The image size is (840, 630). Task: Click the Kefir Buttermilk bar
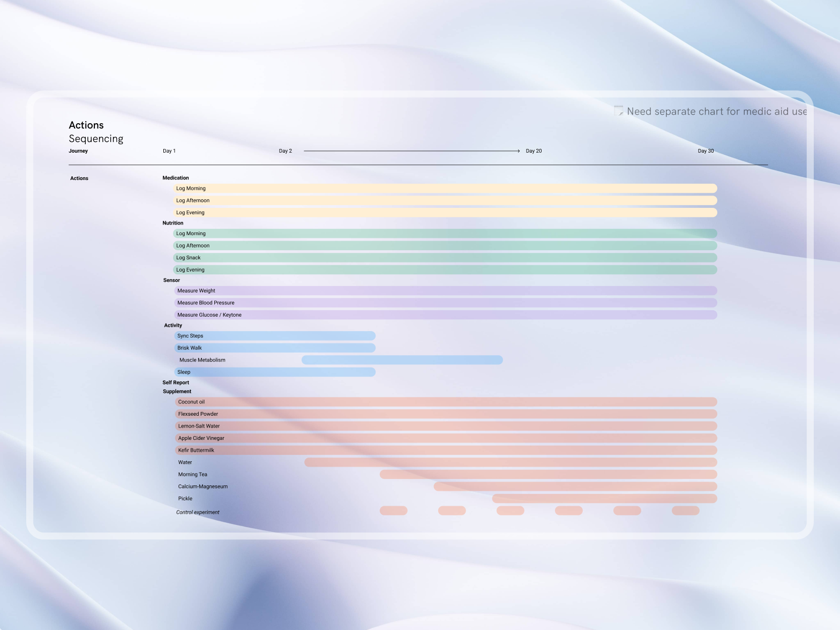pos(446,450)
